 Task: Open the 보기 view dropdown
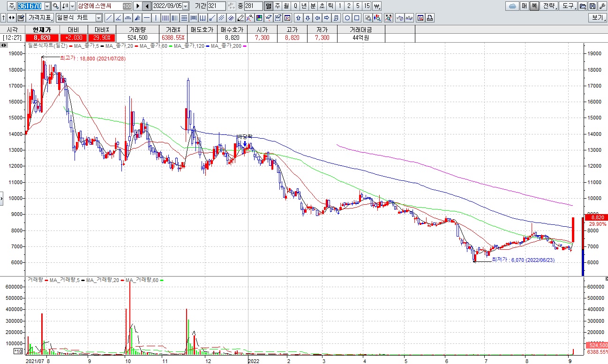pos(598,18)
